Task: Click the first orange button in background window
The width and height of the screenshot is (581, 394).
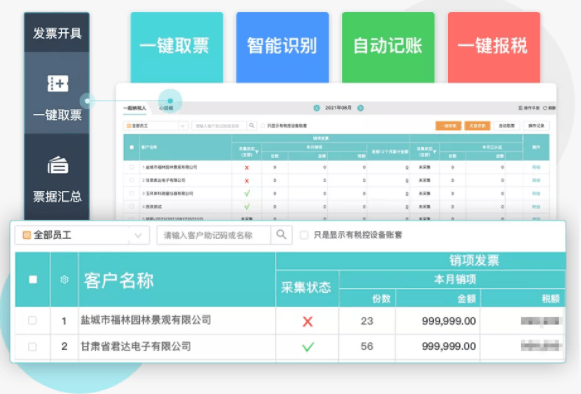Action: tap(448, 126)
